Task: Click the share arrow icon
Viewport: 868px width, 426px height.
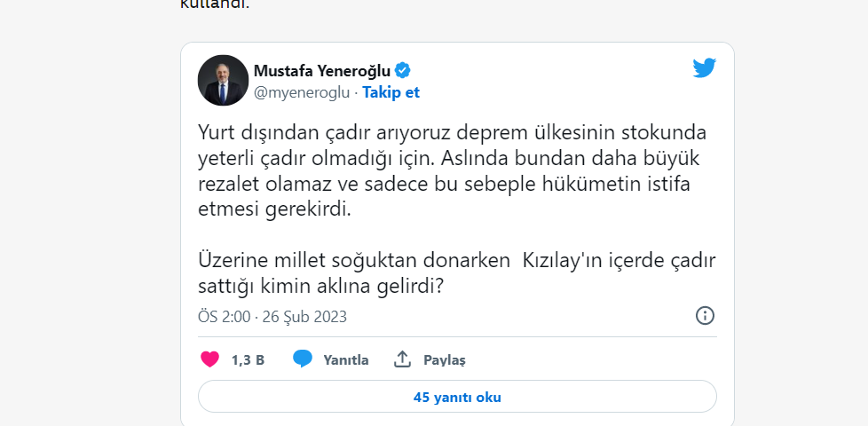Action: tap(402, 359)
